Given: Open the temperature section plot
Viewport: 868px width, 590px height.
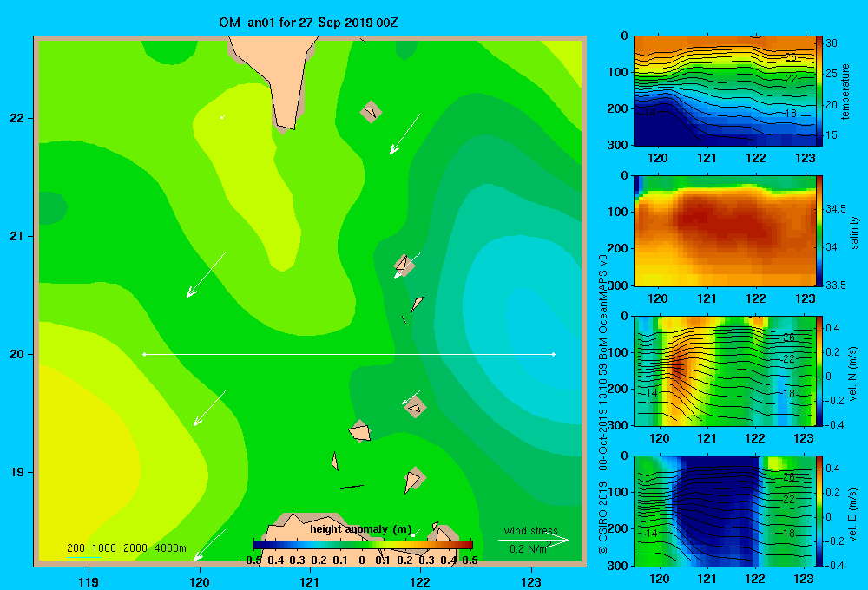Looking at the screenshot, I should tap(725, 91).
